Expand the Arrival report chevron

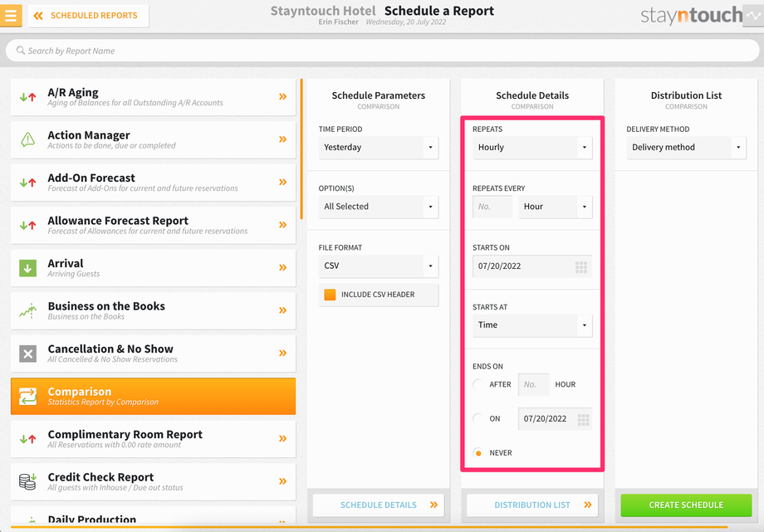click(x=282, y=267)
